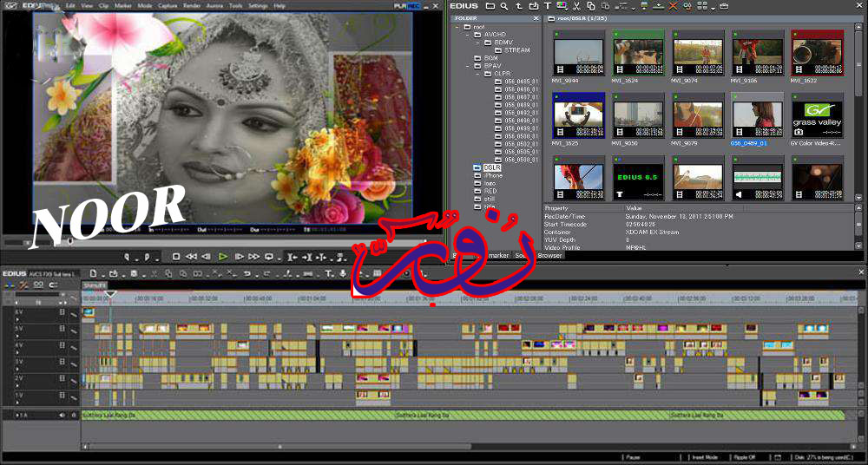
Task: Toggle the video mute icon on track 5V
Action: click(62, 328)
